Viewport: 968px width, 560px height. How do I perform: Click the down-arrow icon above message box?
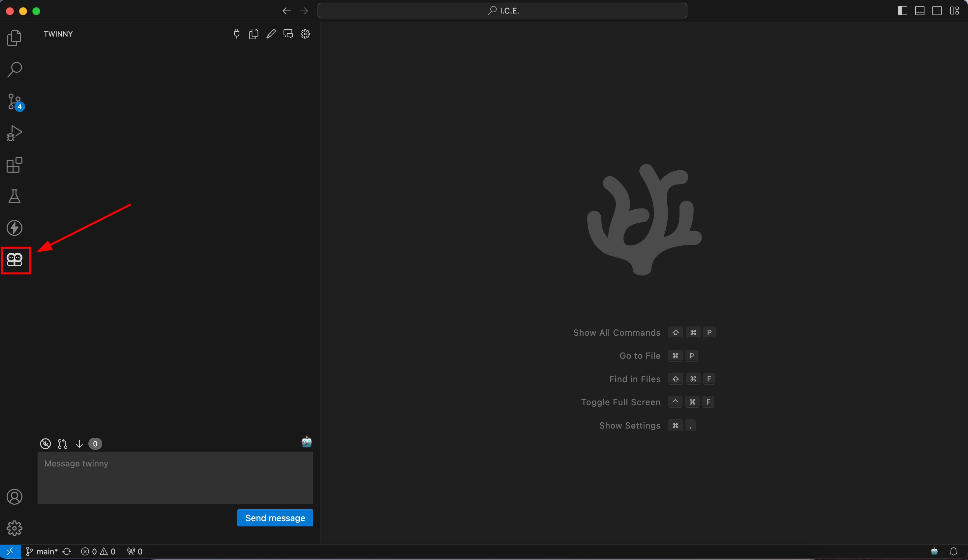(x=79, y=444)
